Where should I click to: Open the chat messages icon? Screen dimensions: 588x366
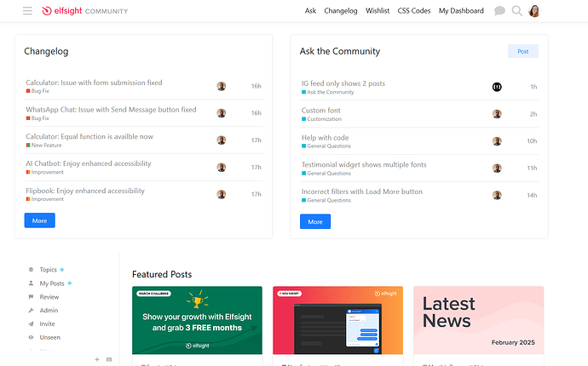tap(499, 11)
